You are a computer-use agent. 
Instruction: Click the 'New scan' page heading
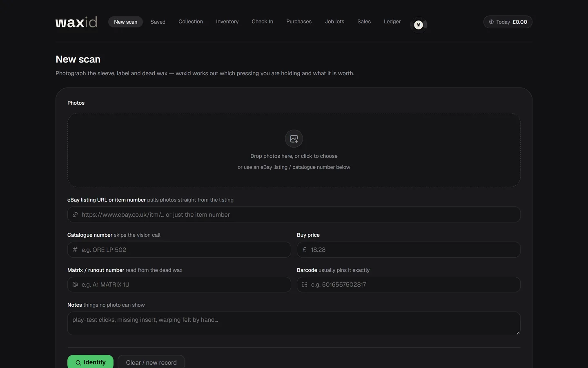coord(78,59)
